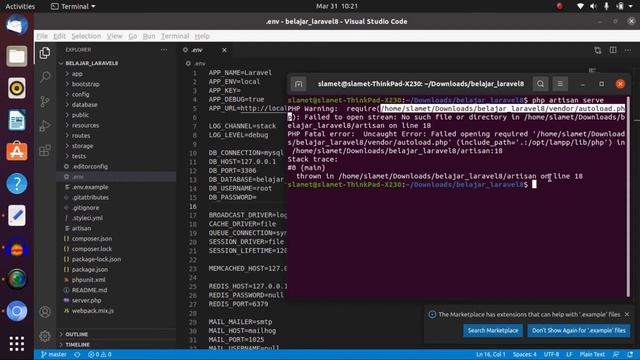Expand the public folder
640x360 pixels.
80,115
